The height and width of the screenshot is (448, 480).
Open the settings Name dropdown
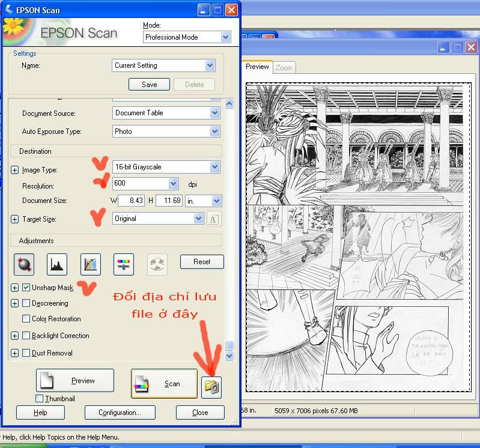click(x=164, y=65)
